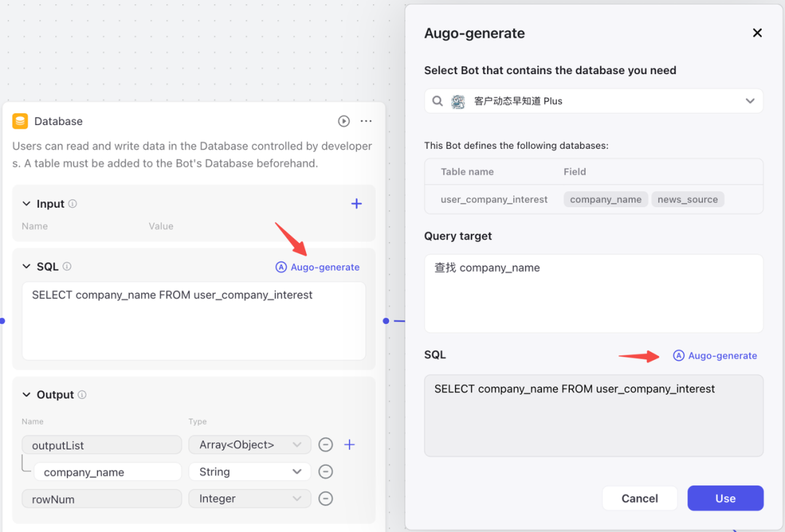The width and height of the screenshot is (785, 532).
Task: Add a child field to outputList
Action: click(x=350, y=445)
